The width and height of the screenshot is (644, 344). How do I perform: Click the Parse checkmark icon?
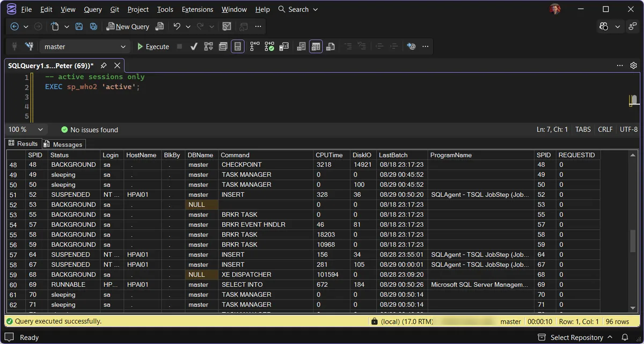(194, 47)
